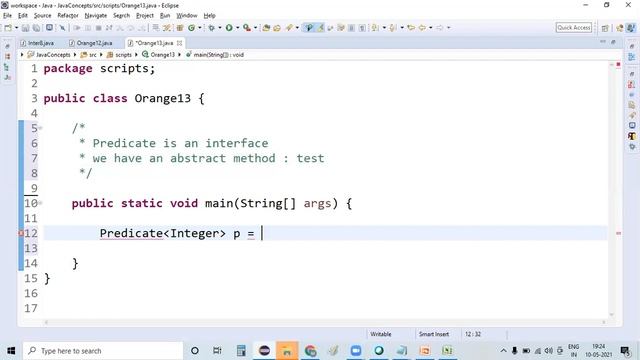Click the Skip All Breakpoints icon
Screen dimensions: 640x360
click(62, 28)
